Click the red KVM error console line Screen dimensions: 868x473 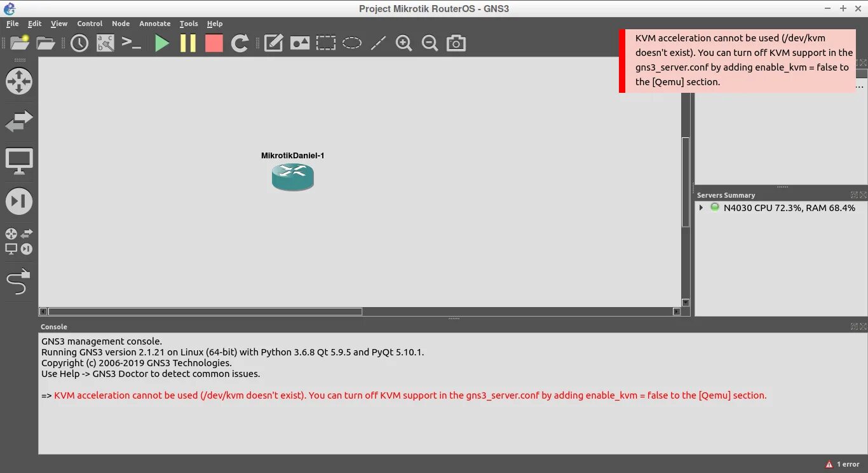[410, 395]
